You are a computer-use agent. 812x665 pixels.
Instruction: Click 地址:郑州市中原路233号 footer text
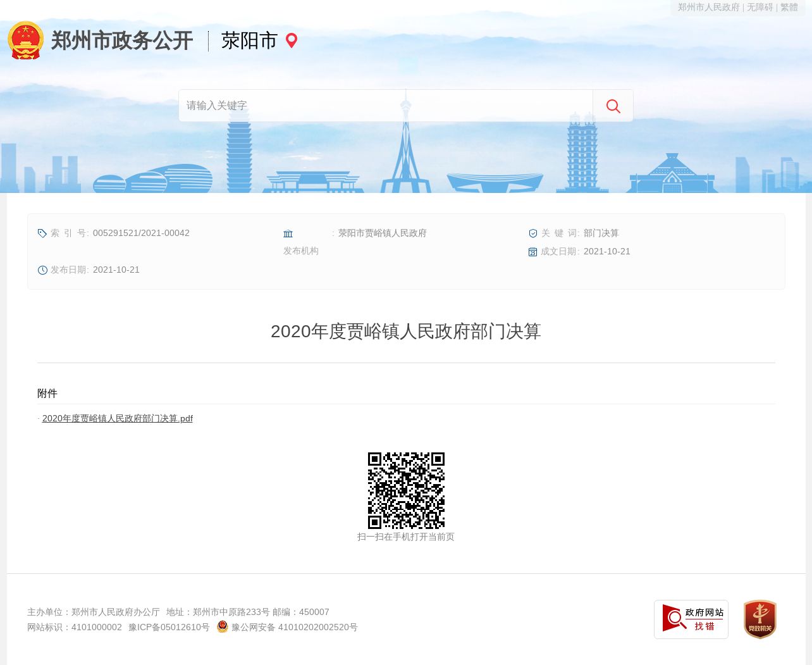(218, 612)
